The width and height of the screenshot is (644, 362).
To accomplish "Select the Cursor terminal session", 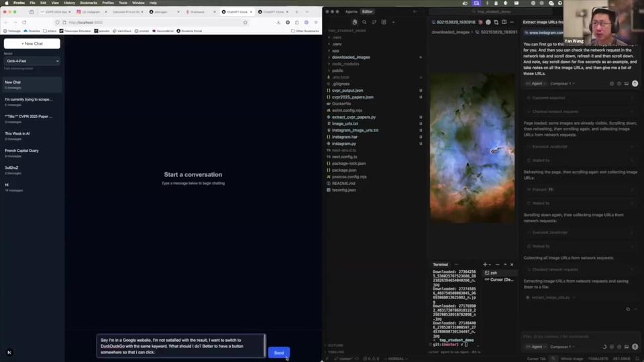I will pos(499,280).
